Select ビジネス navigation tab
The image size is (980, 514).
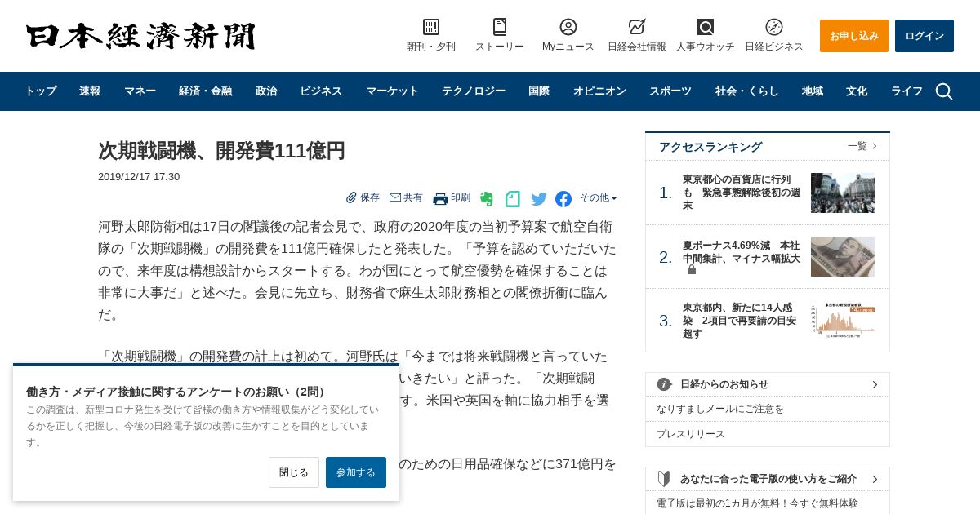point(321,91)
